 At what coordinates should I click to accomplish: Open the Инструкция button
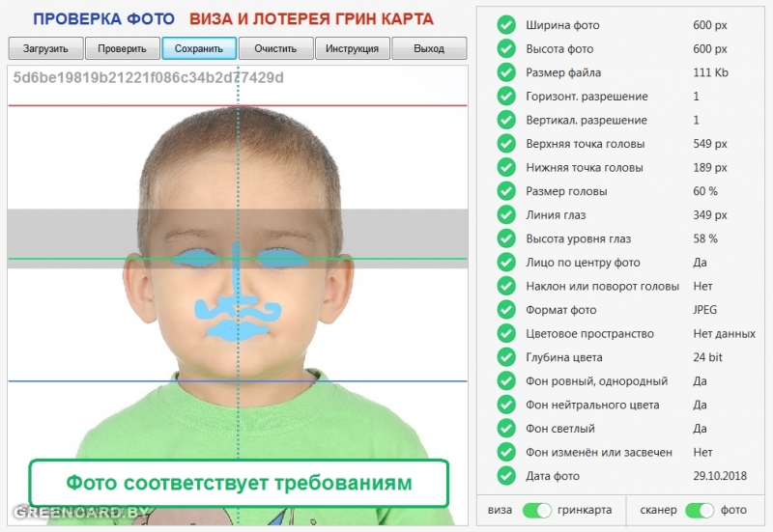click(352, 48)
